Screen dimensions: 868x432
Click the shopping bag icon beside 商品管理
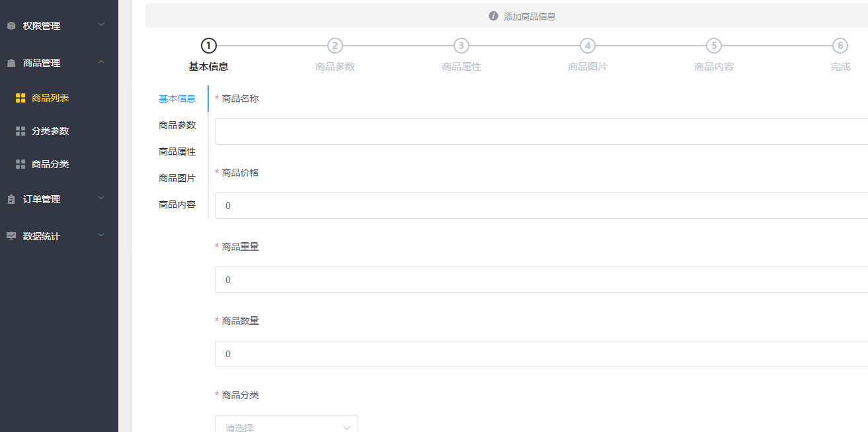10,62
